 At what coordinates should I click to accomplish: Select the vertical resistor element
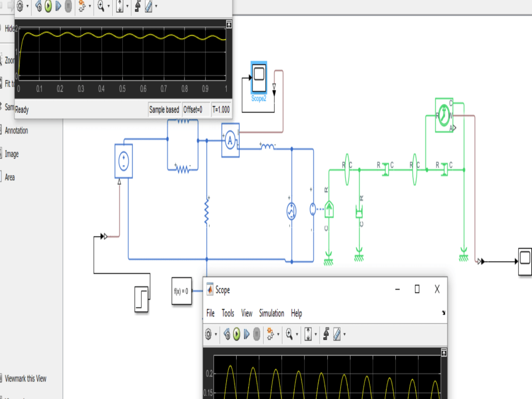207,211
